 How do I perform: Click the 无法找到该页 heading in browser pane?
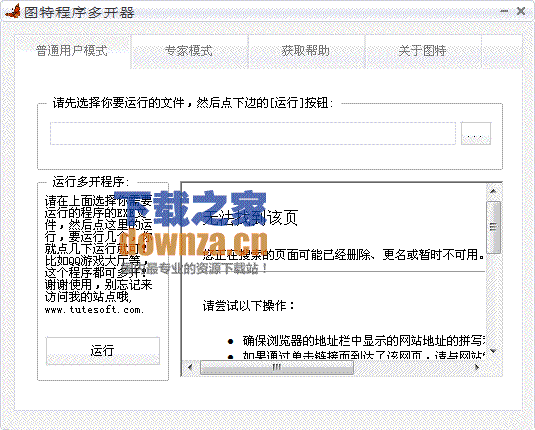(x=250, y=218)
